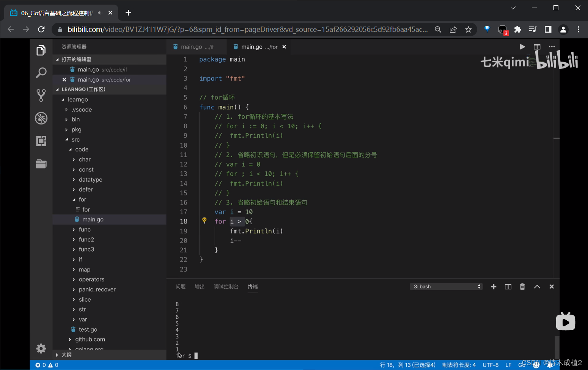Open the browser zoom indicator
This screenshot has height=370, width=588.
438,30
